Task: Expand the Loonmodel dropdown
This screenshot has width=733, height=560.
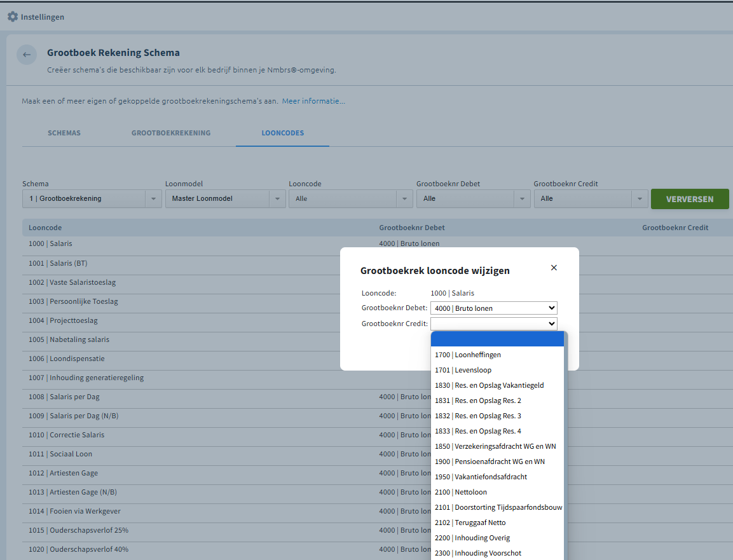Action: click(x=225, y=199)
